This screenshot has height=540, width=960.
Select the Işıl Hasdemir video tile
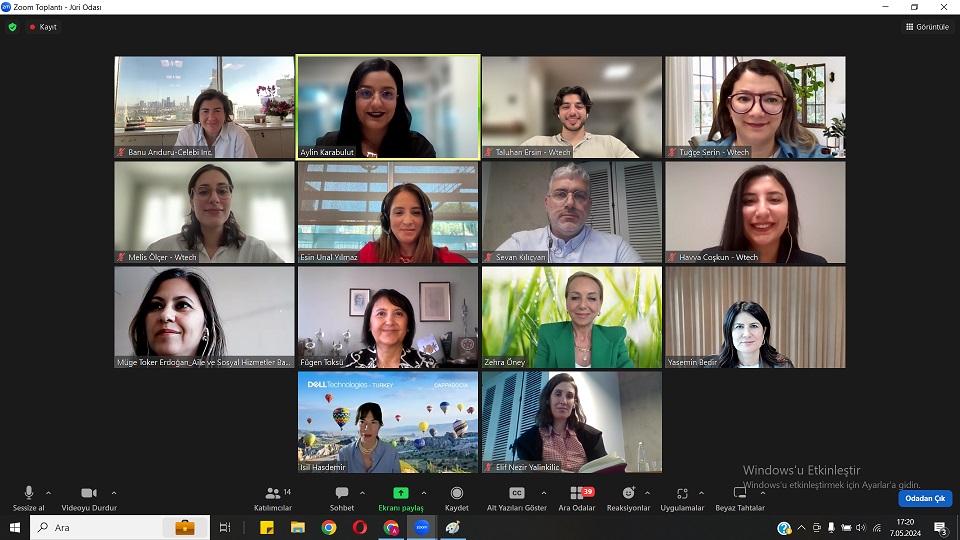tap(388, 422)
